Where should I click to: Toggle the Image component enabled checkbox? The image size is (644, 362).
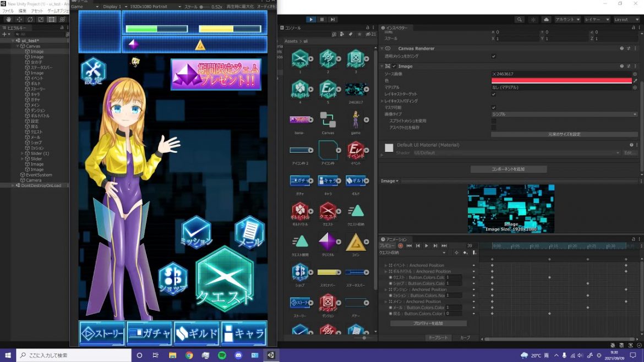coord(394,67)
